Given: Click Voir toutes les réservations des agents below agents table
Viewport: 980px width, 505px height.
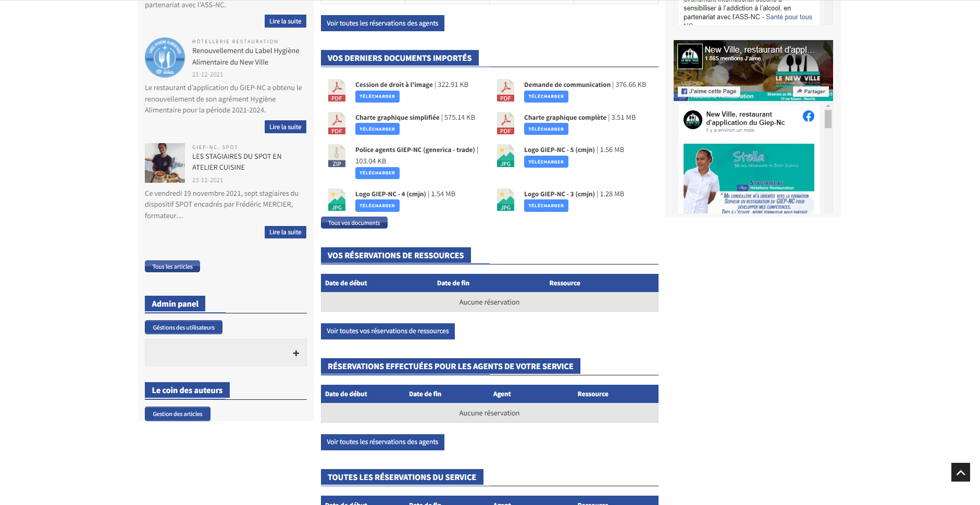Looking at the screenshot, I should tap(382, 442).
